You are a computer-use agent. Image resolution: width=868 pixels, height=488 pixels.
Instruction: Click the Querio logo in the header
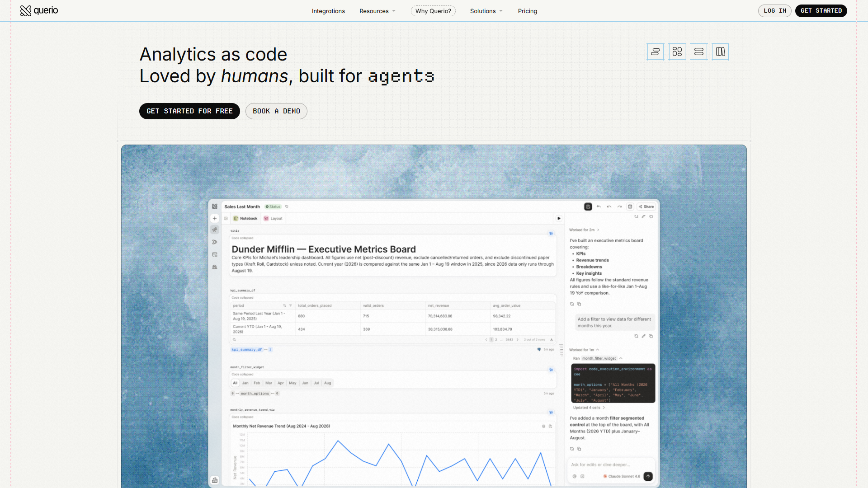click(x=39, y=10)
